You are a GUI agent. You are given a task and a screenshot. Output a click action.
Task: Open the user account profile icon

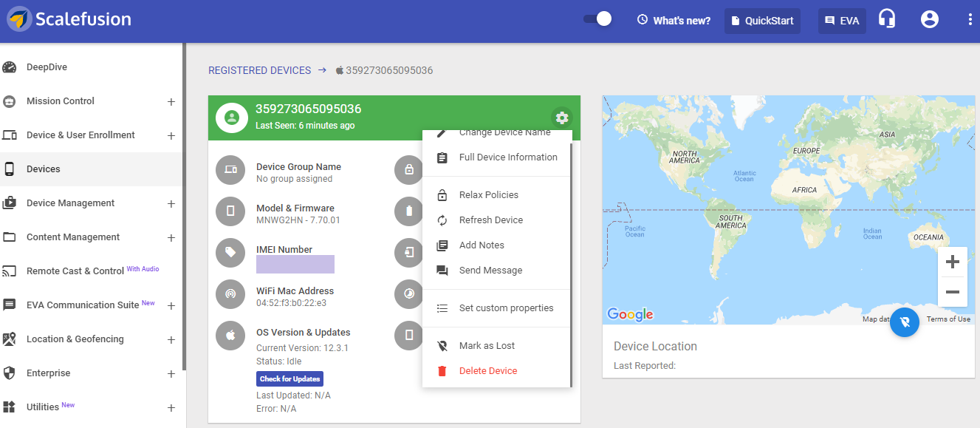click(930, 20)
